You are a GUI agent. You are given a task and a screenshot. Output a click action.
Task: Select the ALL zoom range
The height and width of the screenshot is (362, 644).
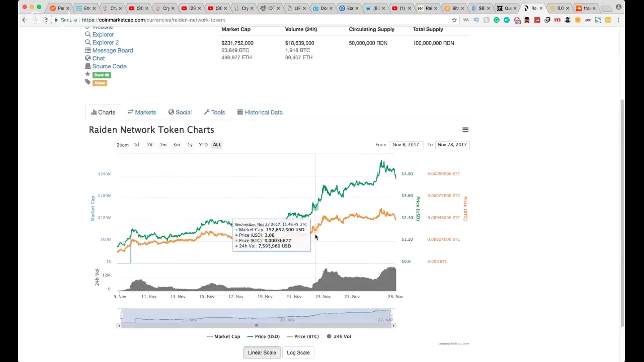click(x=217, y=145)
